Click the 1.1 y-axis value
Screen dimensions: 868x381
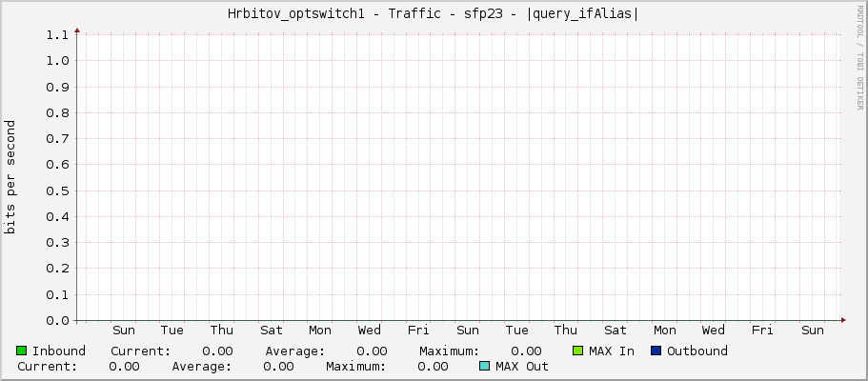[57, 35]
